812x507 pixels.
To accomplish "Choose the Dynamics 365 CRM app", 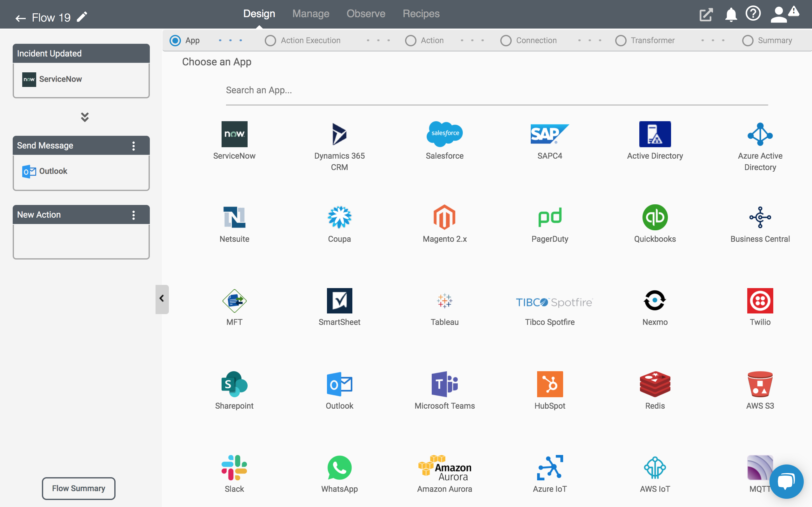I will click(339, 134).
